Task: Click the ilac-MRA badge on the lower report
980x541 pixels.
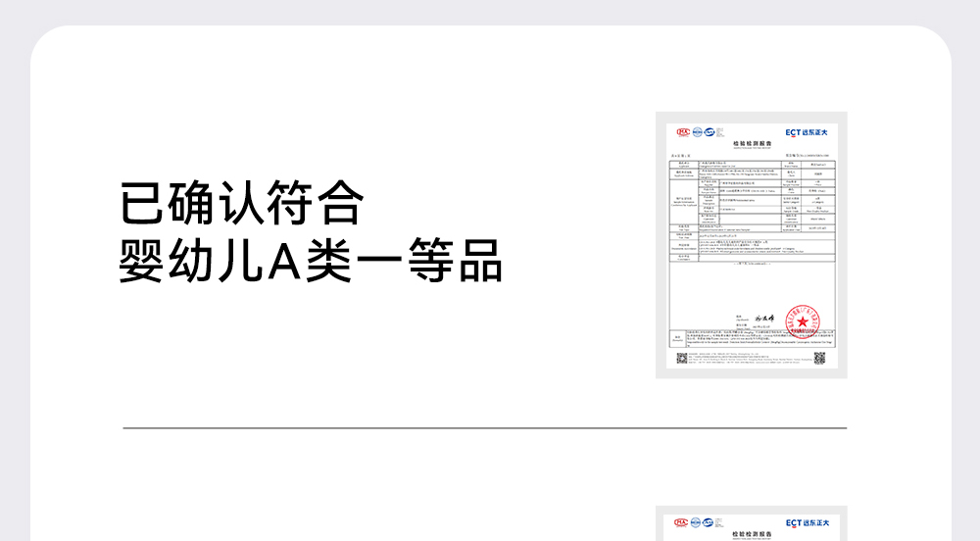Action: point(698,523)
